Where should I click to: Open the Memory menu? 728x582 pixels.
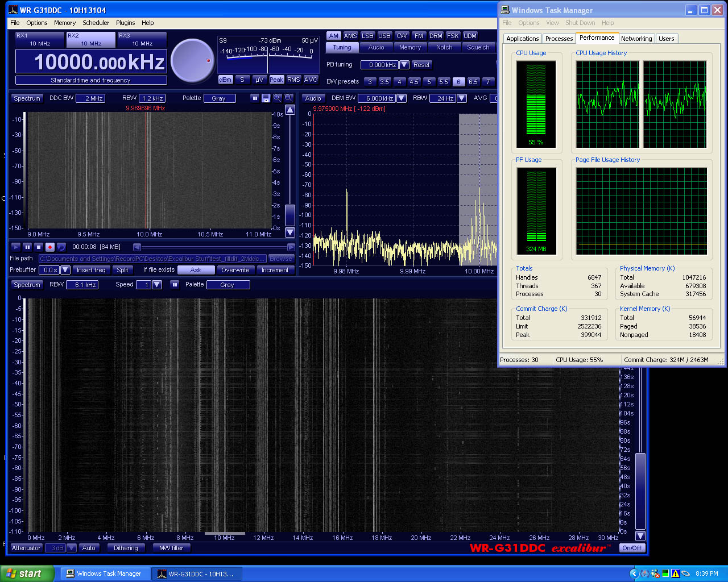(65, 23)
